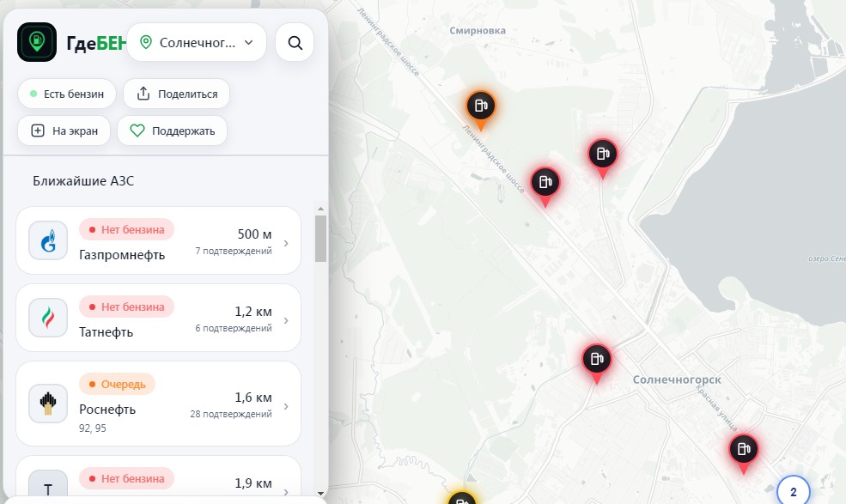
Task: Click the Татнефть station logo icon
Action: click(48, 318)
